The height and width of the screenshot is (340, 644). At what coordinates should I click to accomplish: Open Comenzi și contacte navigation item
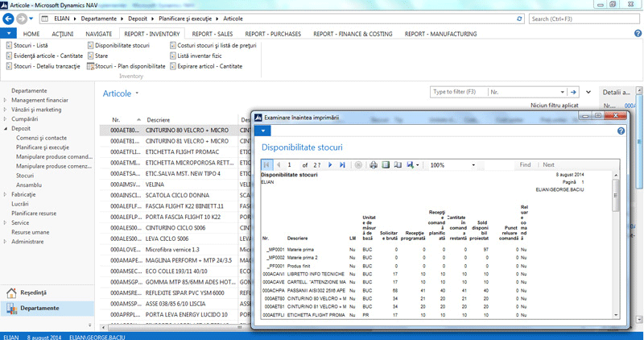tap(42, 138)
